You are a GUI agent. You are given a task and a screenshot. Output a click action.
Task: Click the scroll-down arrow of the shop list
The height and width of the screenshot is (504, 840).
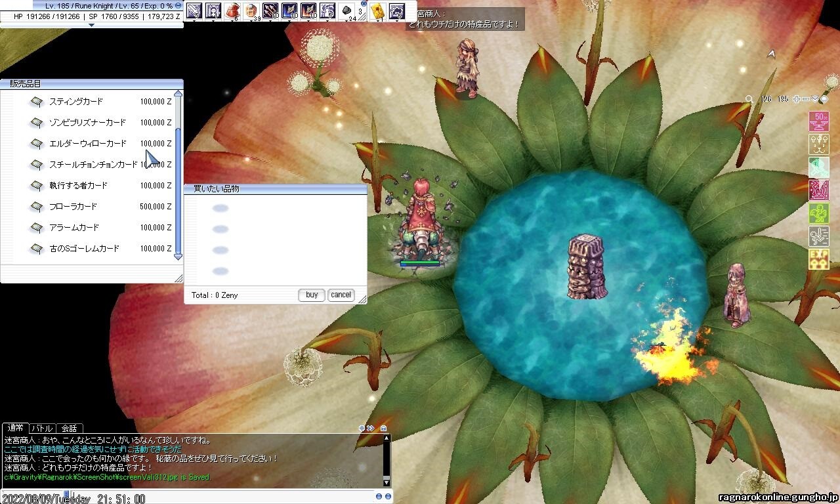click(x=178, y=257)
